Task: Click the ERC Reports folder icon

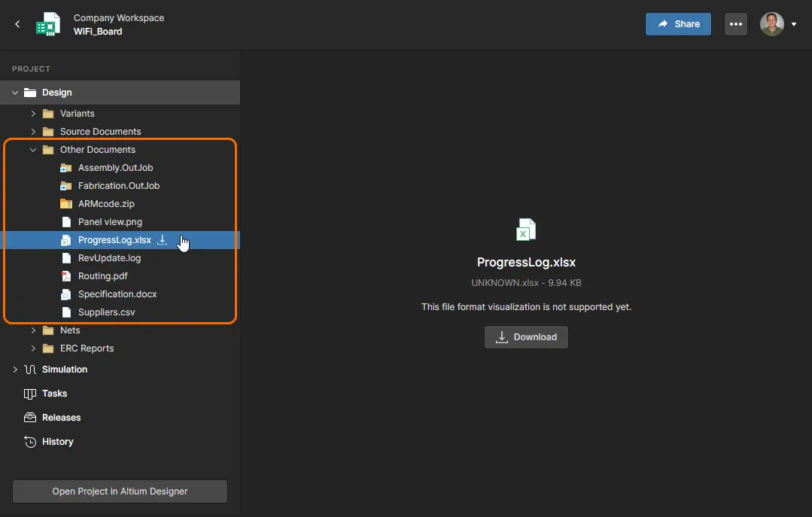Action: (x=48, y=348)
